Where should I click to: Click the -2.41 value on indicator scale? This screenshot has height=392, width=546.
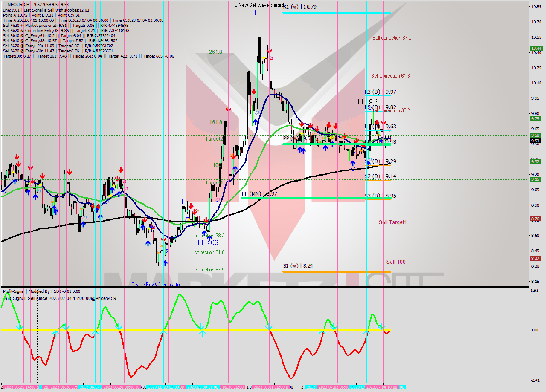tap(535, 380)
